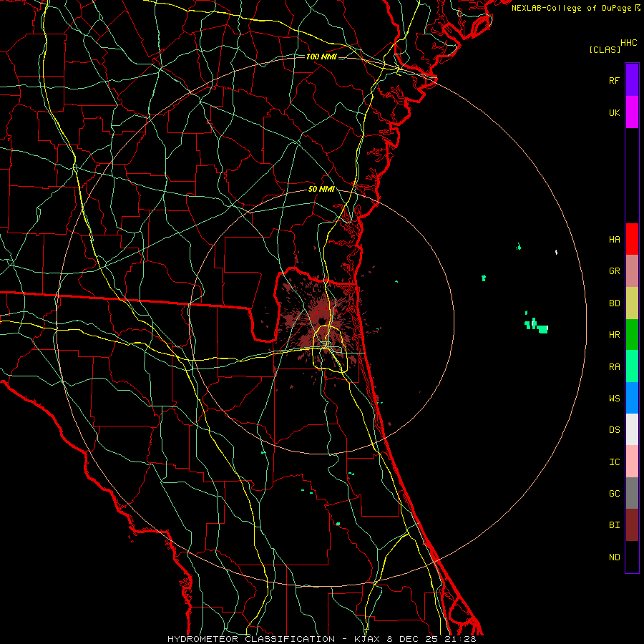Click the BI legend label
This screenshot has width=644, height=644.
[614, 525]
